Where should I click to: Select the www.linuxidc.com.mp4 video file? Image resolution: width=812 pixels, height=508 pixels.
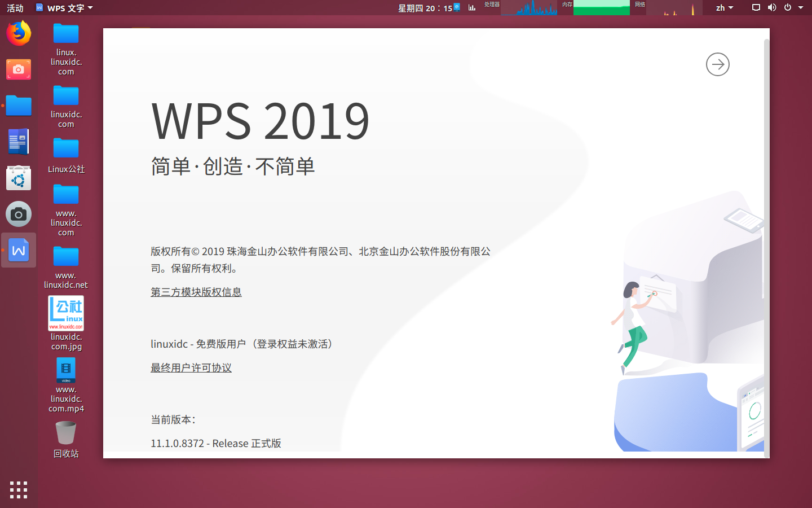click(x=66, y=386)
